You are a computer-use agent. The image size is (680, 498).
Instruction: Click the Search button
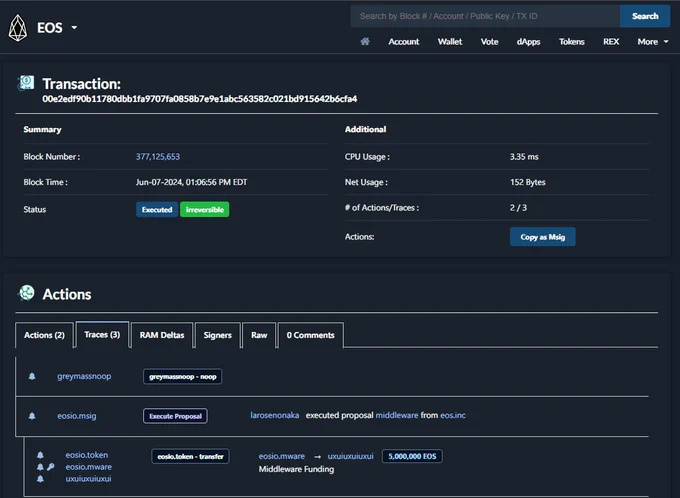pyautogui.click(x=645, y=16)
